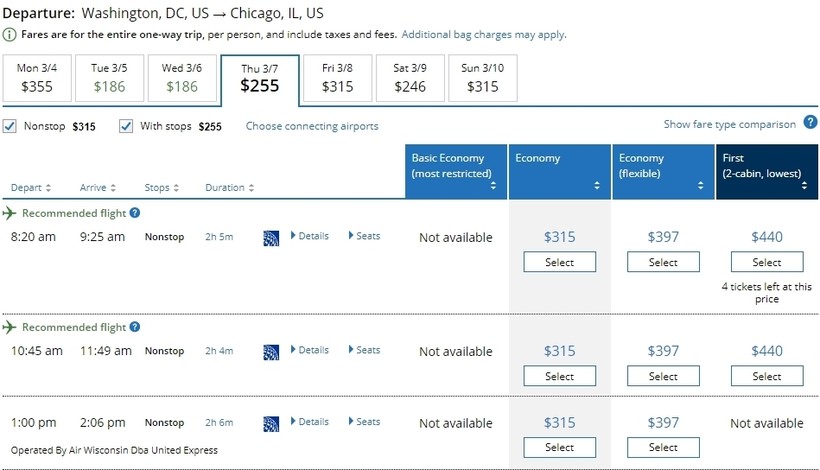Click the fare info icon beside 'Fares are for'
Image resolution: width=820 pixels, height=470 pixels.
tap(10, 35)
